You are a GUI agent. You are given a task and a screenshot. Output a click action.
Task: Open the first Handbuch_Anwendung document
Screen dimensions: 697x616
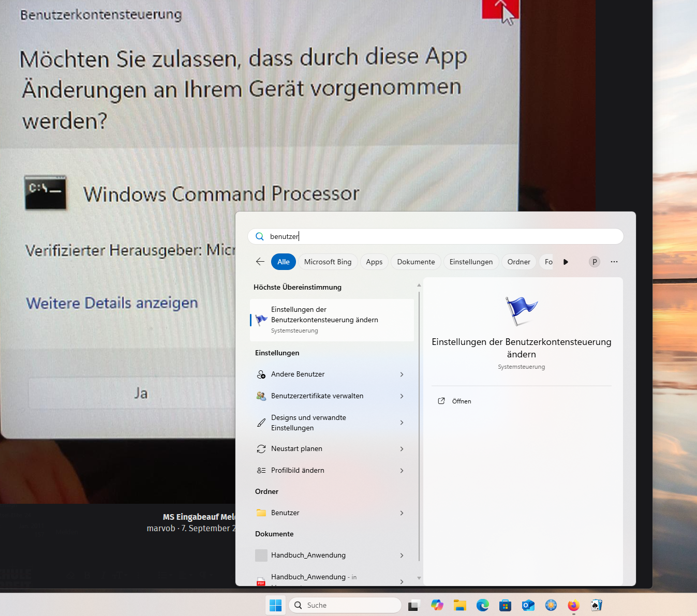click(332, 555)
